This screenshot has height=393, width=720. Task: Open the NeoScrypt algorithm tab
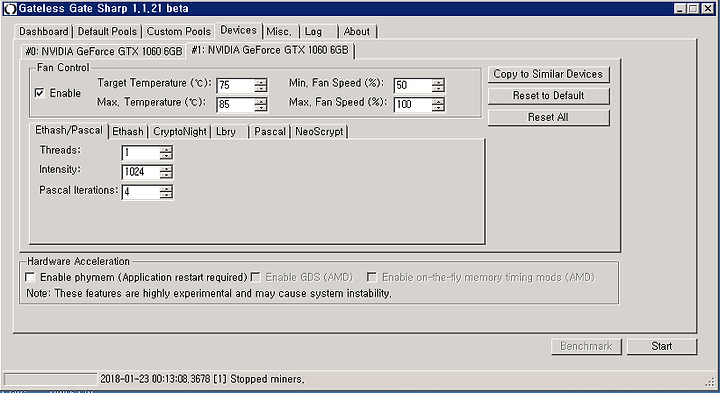tap(320, 132)
